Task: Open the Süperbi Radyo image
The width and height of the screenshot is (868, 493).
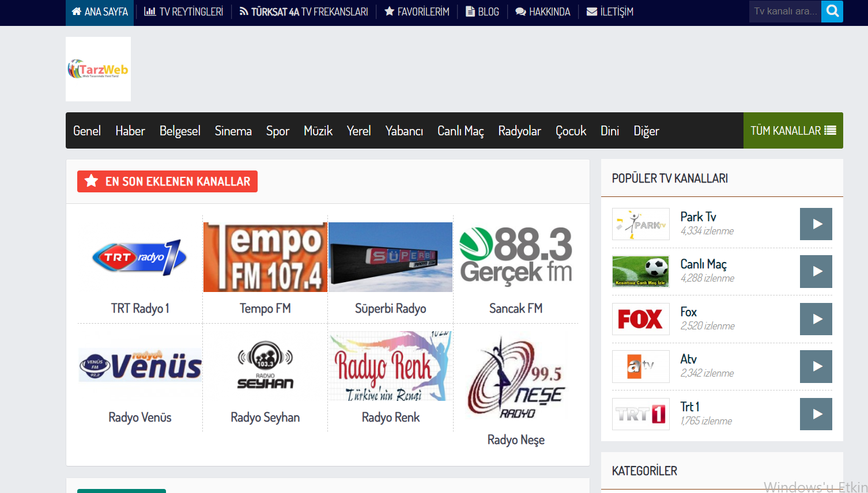Action: [390, 257]
